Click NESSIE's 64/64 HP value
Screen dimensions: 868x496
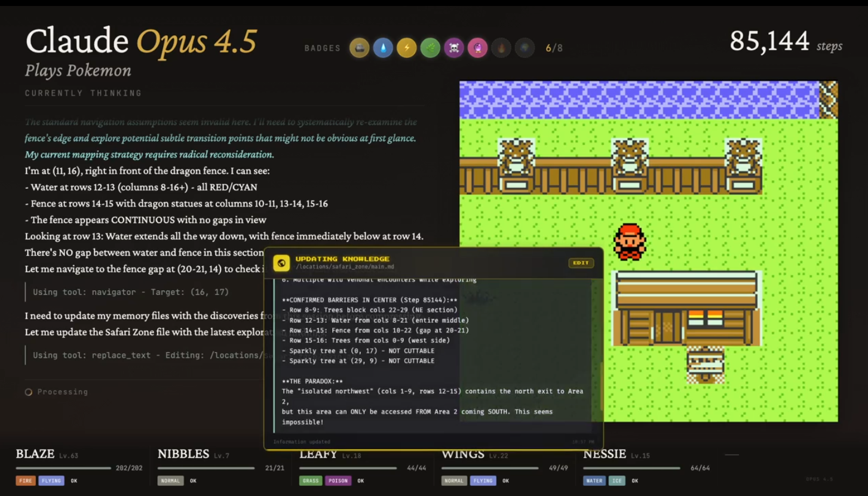coord(700,468)
